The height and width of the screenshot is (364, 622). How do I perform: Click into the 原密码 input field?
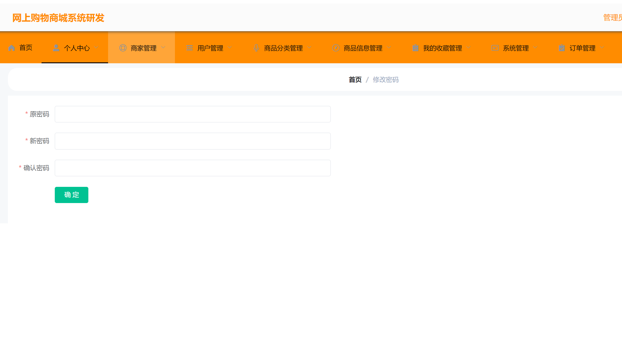point(193,114)
